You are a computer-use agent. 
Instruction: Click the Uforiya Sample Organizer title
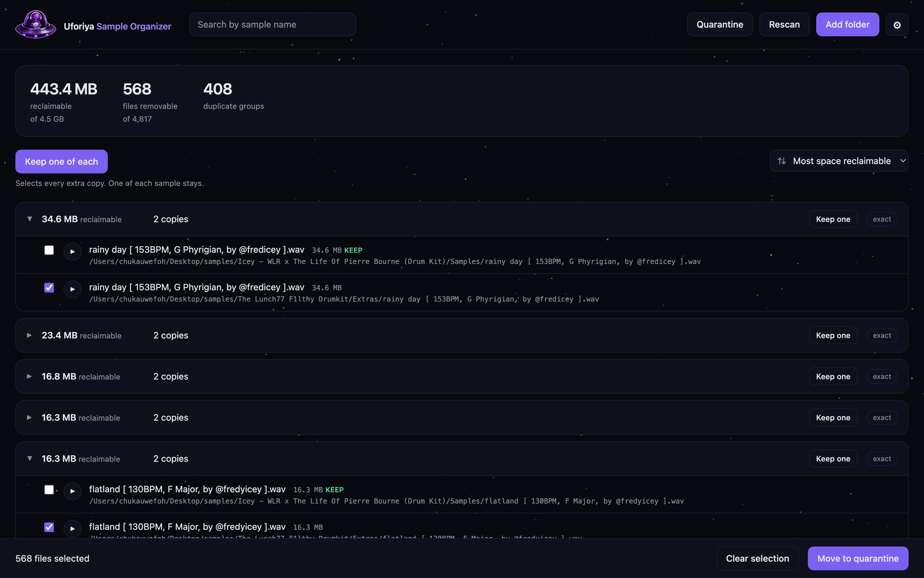[x=118, y=26]
